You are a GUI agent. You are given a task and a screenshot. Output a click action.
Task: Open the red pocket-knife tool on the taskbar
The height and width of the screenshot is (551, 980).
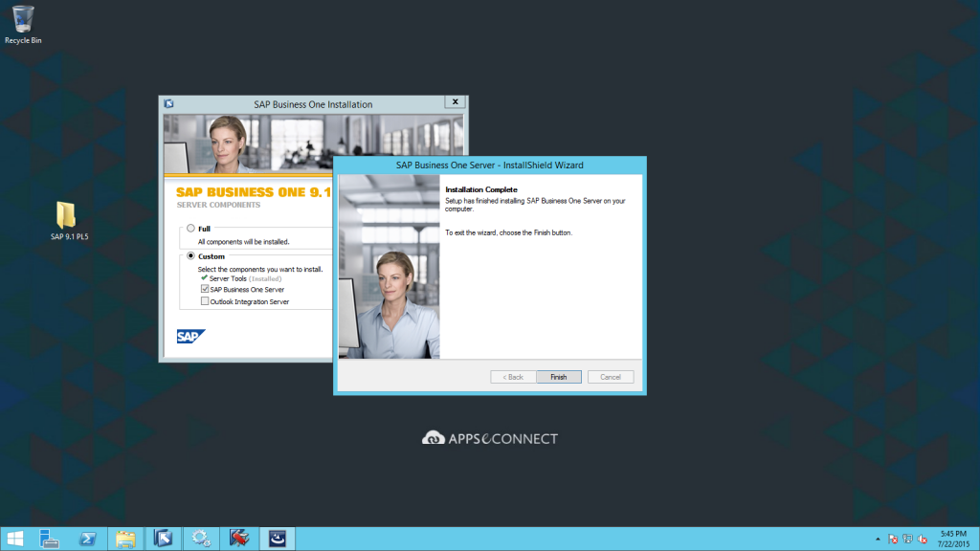(x=239, y=539)
